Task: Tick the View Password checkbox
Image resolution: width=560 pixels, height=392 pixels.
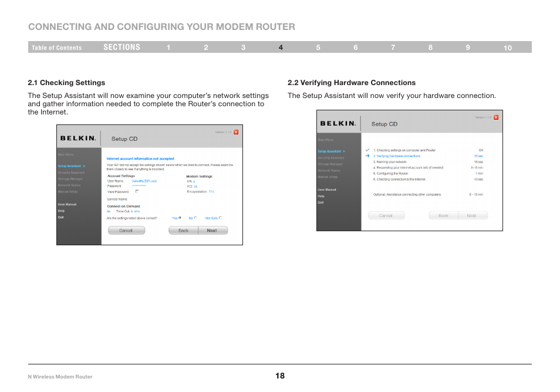Action: [137, 191]
